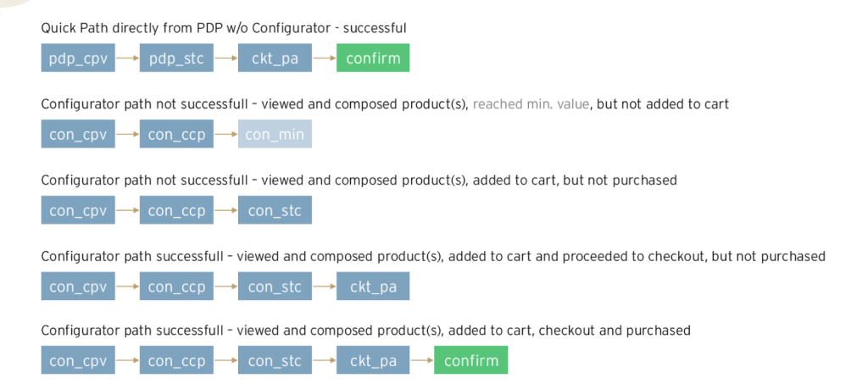Click arrow between pdp_cpv and pdp_stc
The height and width of the screenshot is (389, 868).
point(127,58)
